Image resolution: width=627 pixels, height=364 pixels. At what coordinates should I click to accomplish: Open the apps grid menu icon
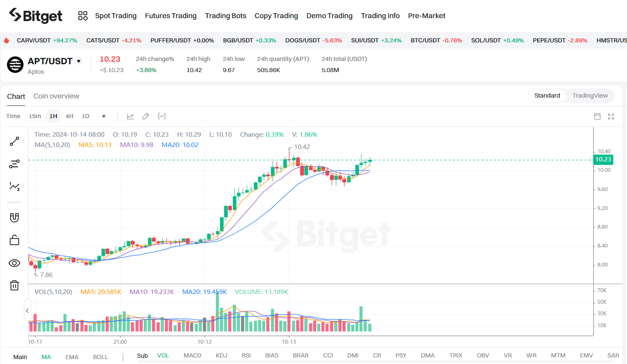(83, 16)
